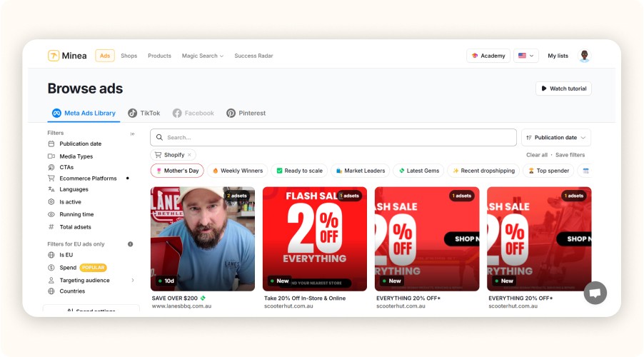This screenshot has width=644, height=357.
Task: Select Weekly Winners preset
Action: pyautogui.click(x=237, y=171)
